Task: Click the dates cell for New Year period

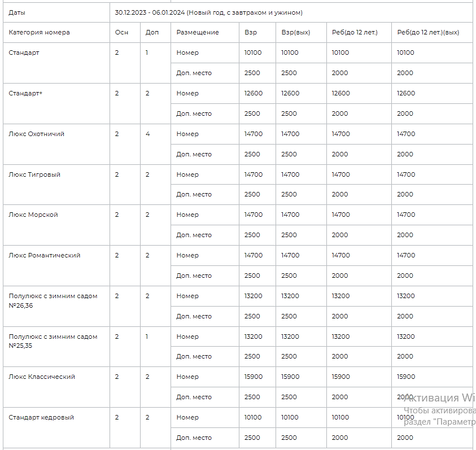Action: (291, 12)
